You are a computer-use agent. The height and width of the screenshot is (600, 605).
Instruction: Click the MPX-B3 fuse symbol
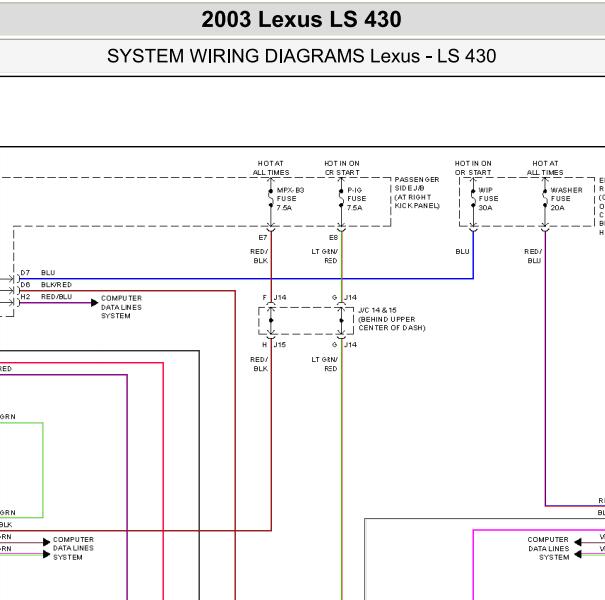point(271,198)
